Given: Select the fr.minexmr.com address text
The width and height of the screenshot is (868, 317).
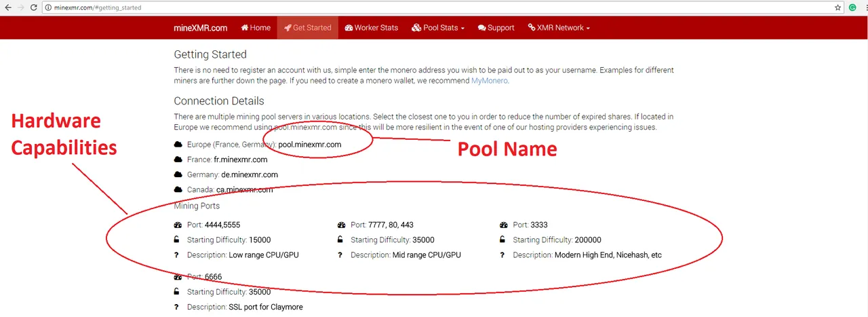Looking at the screenshot, I should point(242,160).
